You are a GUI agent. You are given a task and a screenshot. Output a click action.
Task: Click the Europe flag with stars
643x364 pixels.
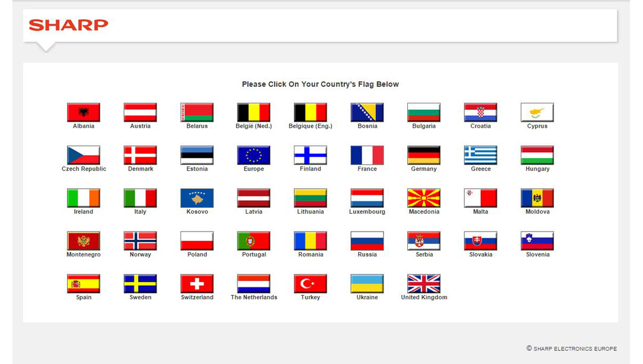[x=254, y=155]
